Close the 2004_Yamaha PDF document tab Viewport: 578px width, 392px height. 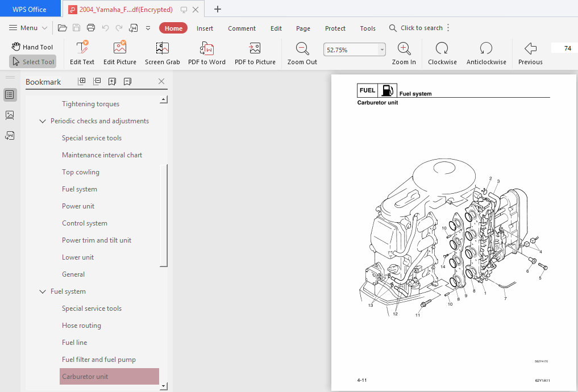pyautogui.click(x=196, y=10)
